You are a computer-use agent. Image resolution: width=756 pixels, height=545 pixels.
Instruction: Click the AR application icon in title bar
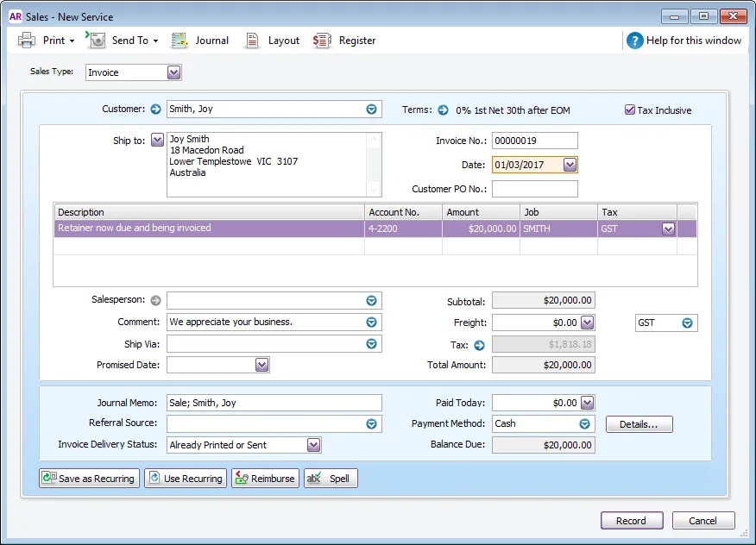(16, 16)
